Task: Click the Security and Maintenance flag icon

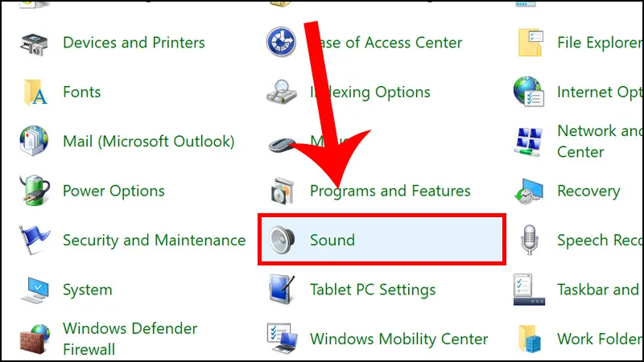Action: pos(34,240)
